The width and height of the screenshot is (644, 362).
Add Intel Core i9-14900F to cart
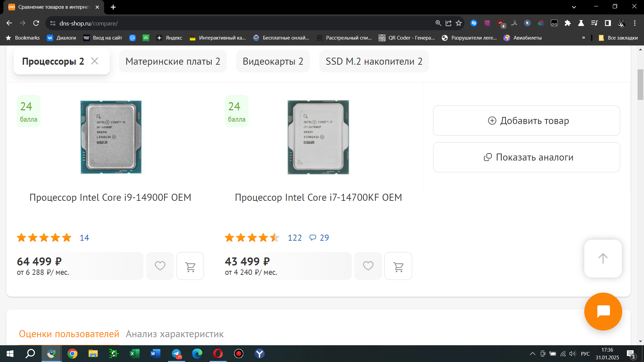click(x=190, y=266)
